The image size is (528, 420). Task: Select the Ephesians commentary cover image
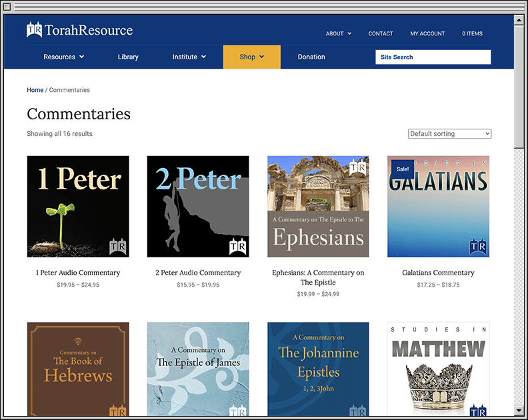(318, 207)
